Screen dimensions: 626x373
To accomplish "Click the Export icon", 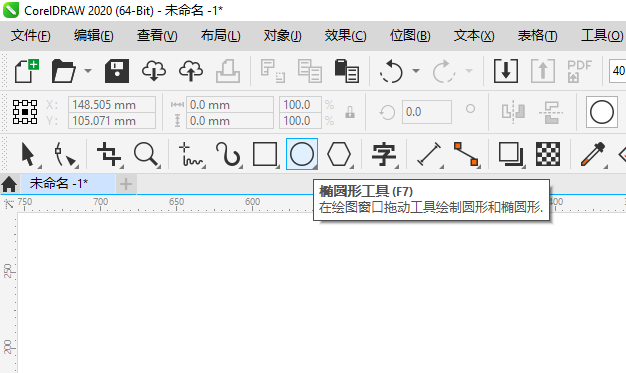I will (x=543, y=71).
